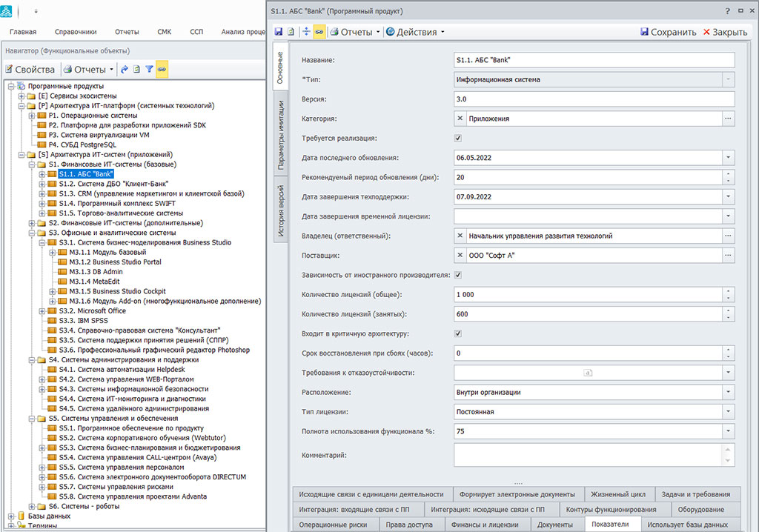Click the Сохранить button

(x=668, y=32)
